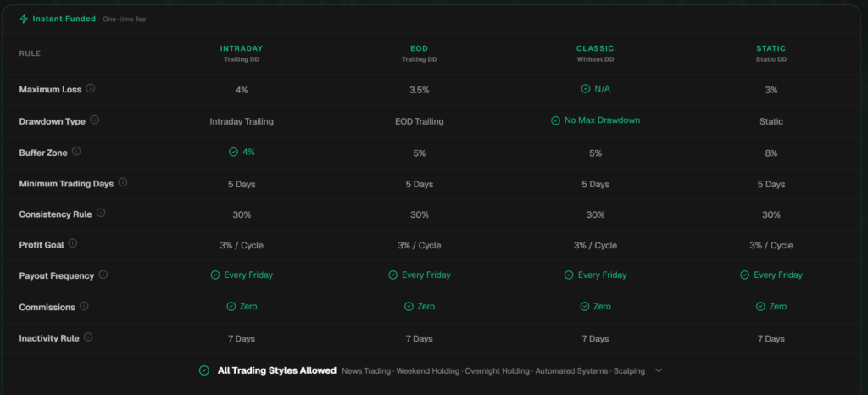Expand the All Trading Styles Allowed chevron
Viewport: 868px width, 395px height.
pos(659,370)
